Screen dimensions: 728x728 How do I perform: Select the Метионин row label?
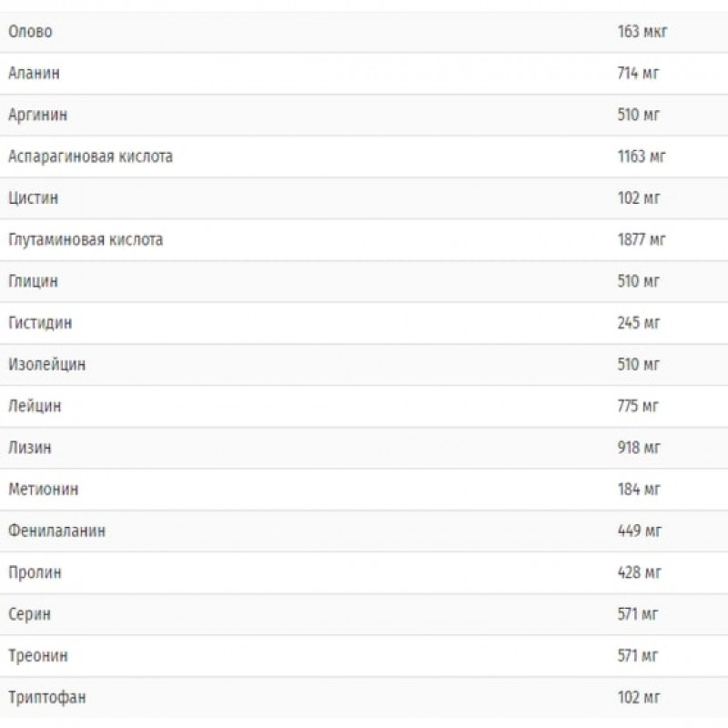coord(43,490)
